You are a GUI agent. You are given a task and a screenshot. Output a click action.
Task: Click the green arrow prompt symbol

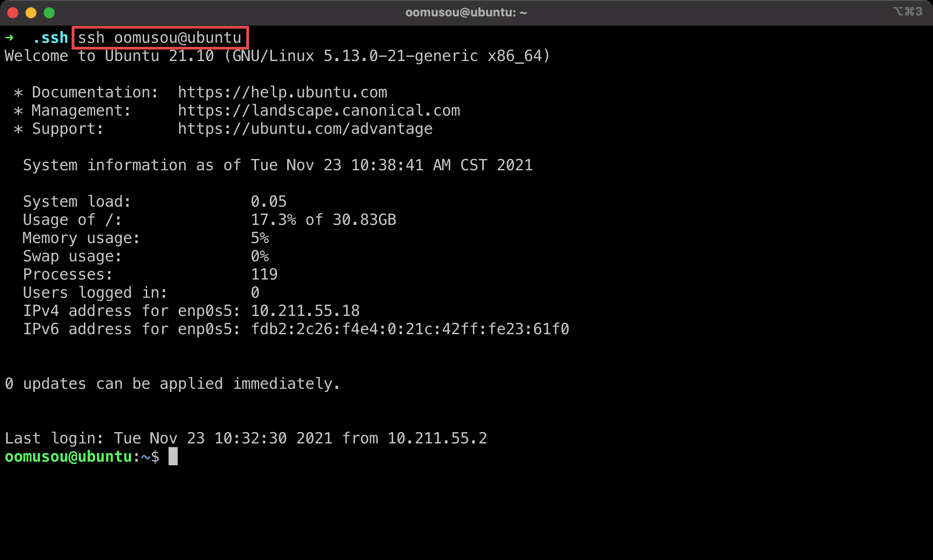click(9, 37)
